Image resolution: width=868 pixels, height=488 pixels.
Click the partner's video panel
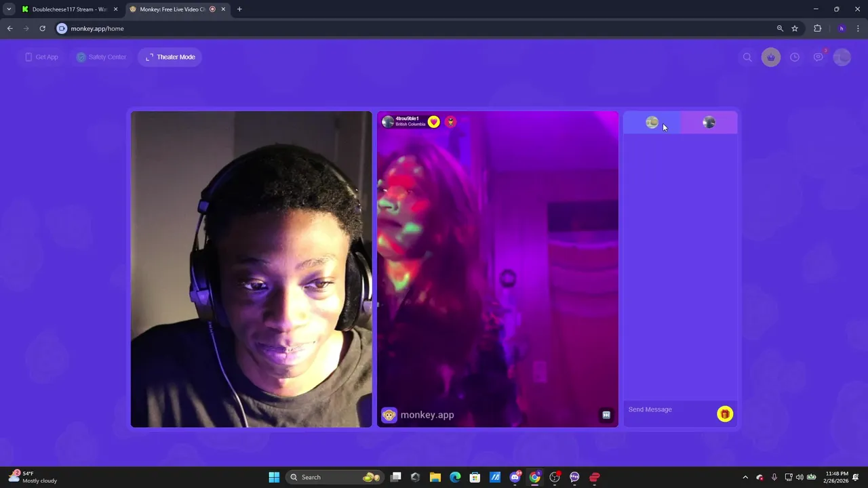pyautogui.click(x=498, y=269)
